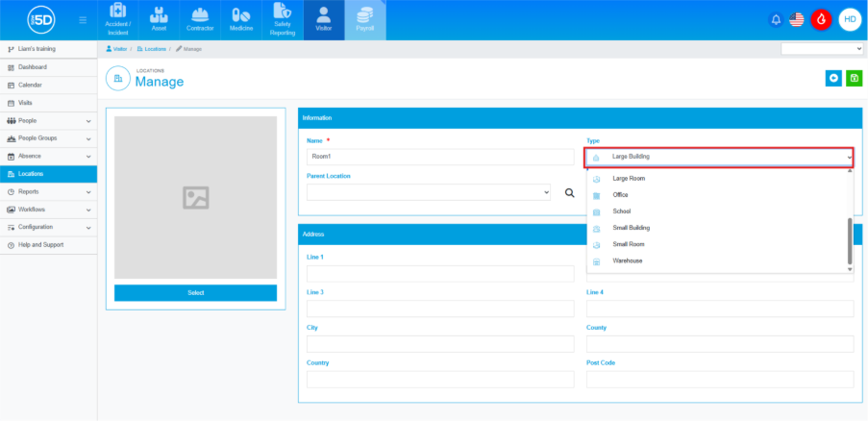Image resolution: width=868 pixels, height=421 pixels.
Task: Click the US flag language icon
Action: pos(797,19)
